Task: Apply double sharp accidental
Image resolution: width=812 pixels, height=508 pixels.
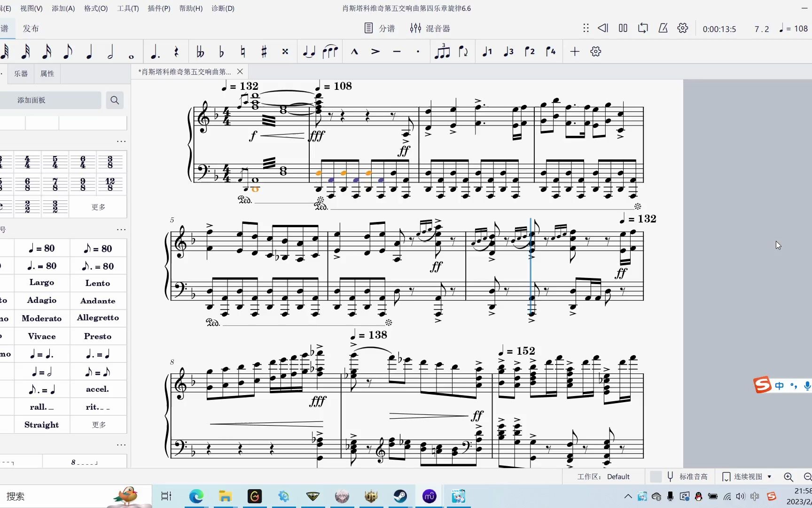Action: click(285, 52)
